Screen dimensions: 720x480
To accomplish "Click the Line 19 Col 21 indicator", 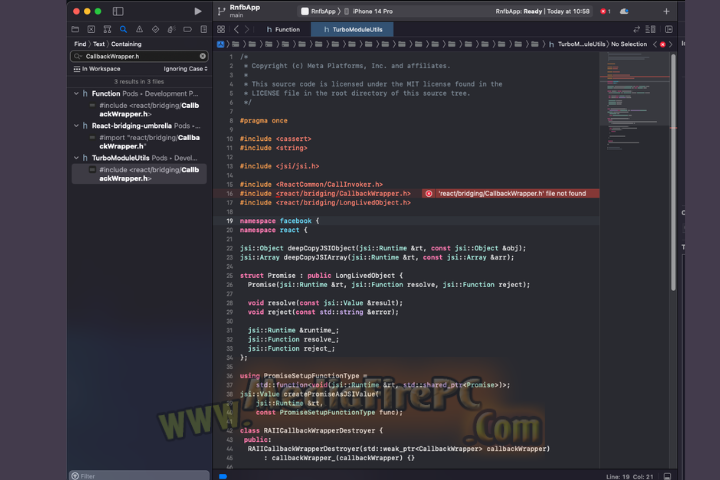I will click(x=630, y=477).
